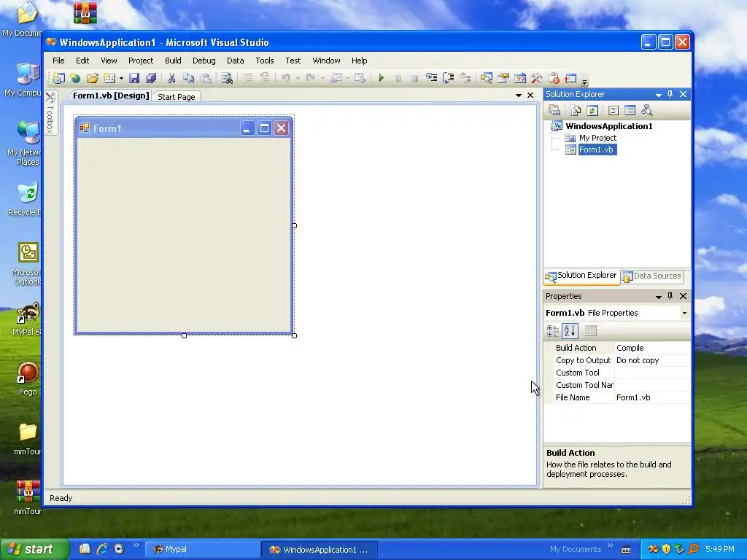Click the Paste toolbar icon
This screenshot has height=560, width=747.
205,78
